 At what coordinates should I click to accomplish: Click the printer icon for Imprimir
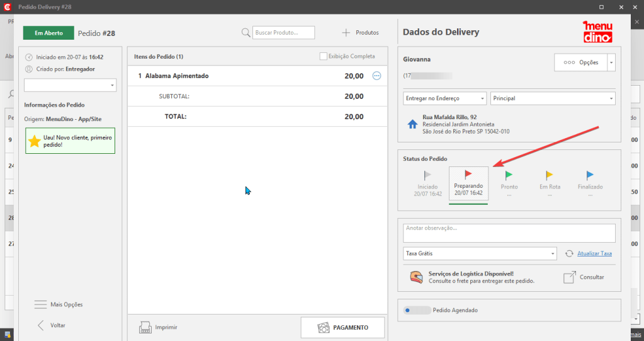click(145, 327)
